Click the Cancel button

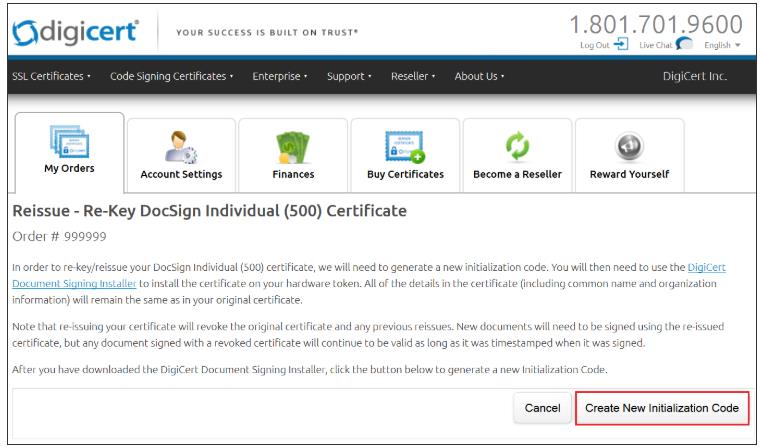(x=542, y=408)
